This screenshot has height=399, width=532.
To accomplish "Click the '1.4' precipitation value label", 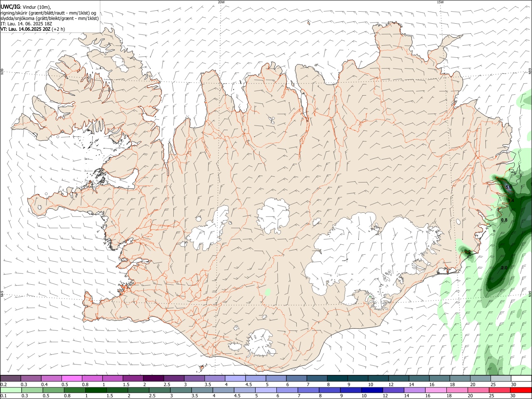I will [x=511, y=200].
